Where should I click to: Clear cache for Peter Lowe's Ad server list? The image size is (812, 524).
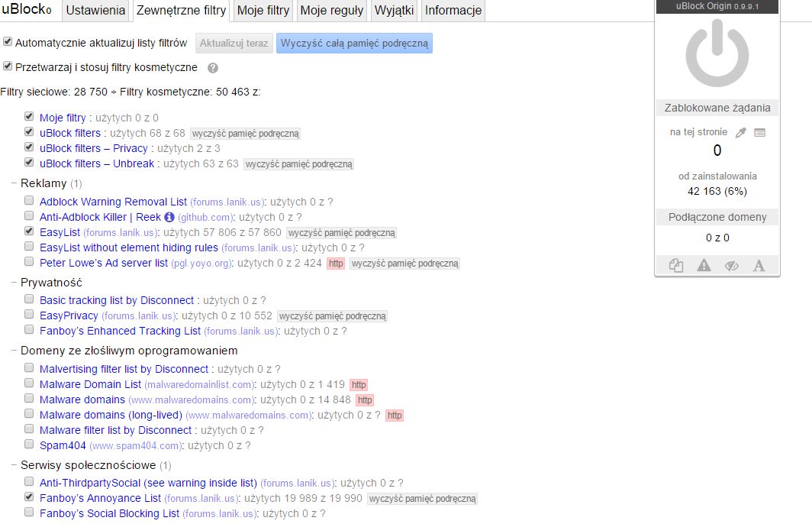click(x=404, y=264)
